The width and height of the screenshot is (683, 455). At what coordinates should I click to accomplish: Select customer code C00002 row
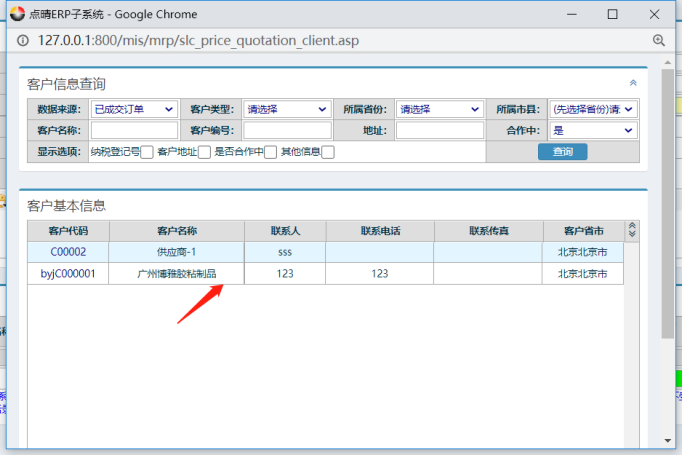tap(68, 252)
